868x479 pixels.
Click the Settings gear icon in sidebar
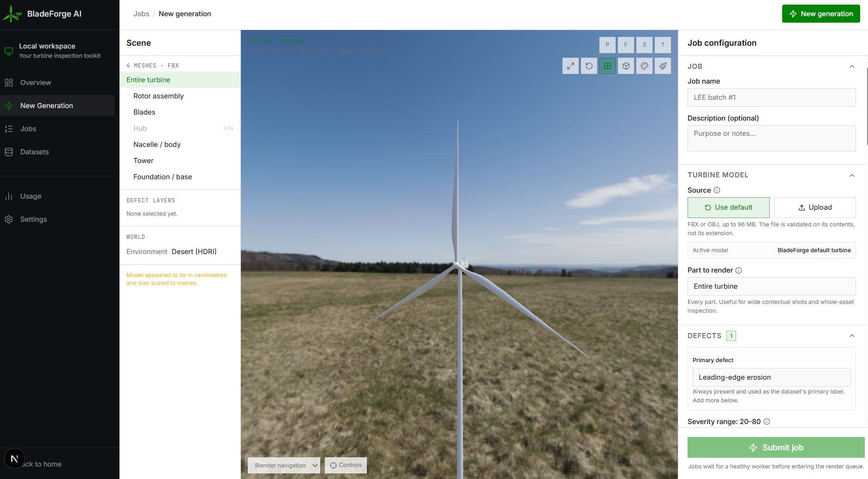tap(9, 219)
